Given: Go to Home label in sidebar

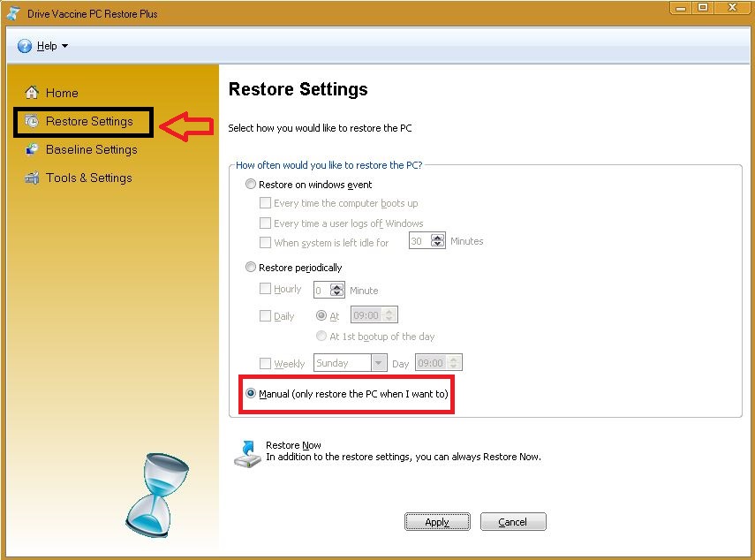Looking at the screenshot, I should tap(62, 93).
